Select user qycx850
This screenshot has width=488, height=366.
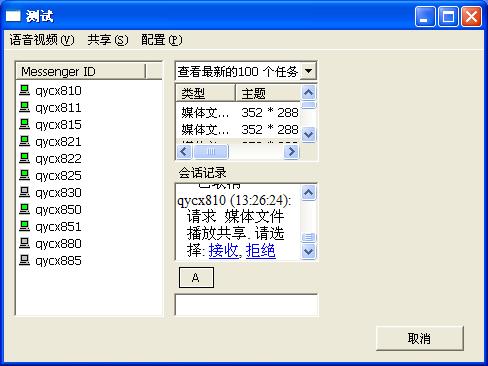58,210
